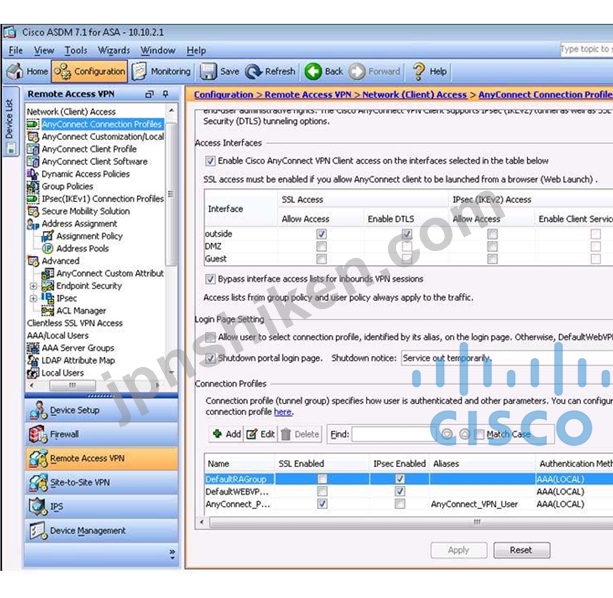Image resolution: width=613 pixels, height=598 pixels.
Task: Open the Address Pools item
Action: [82, 249]
